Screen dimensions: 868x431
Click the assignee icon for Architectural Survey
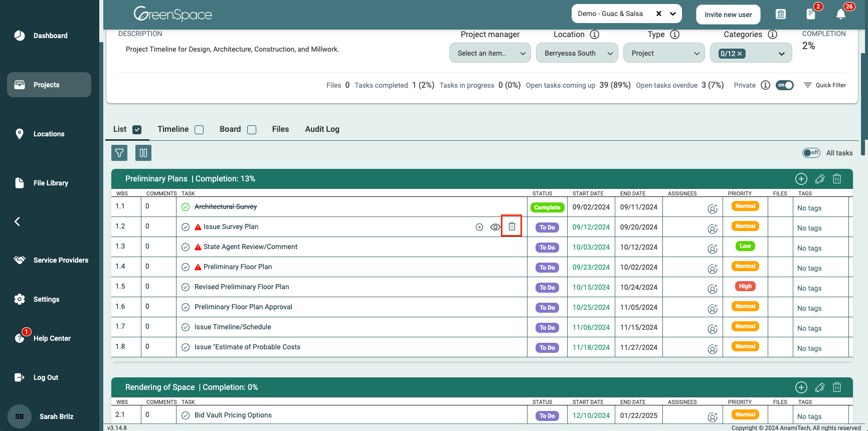point(712,208)
